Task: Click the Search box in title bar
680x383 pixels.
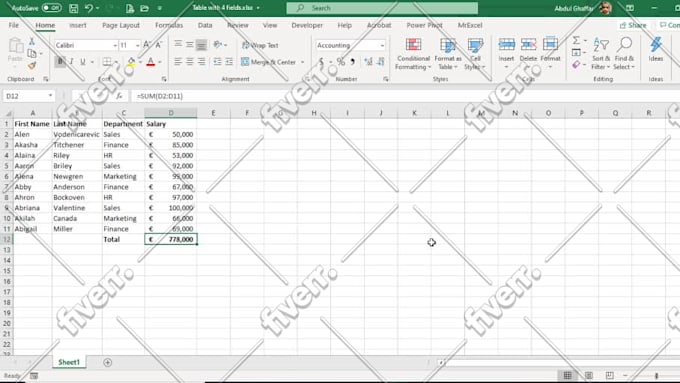Action: [x=382, y=8]
